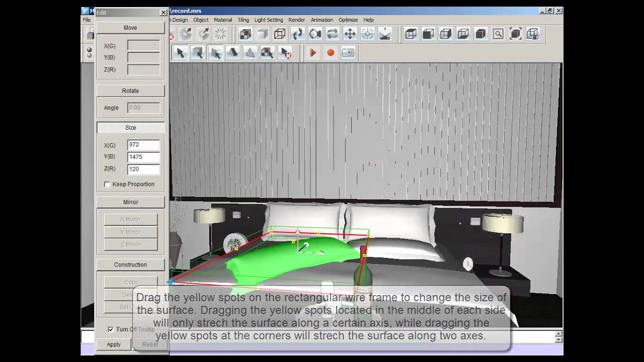Click the Size Z(R) field showing 120
644x362 pixels.
pyautogui.click(x=143, y=169)
